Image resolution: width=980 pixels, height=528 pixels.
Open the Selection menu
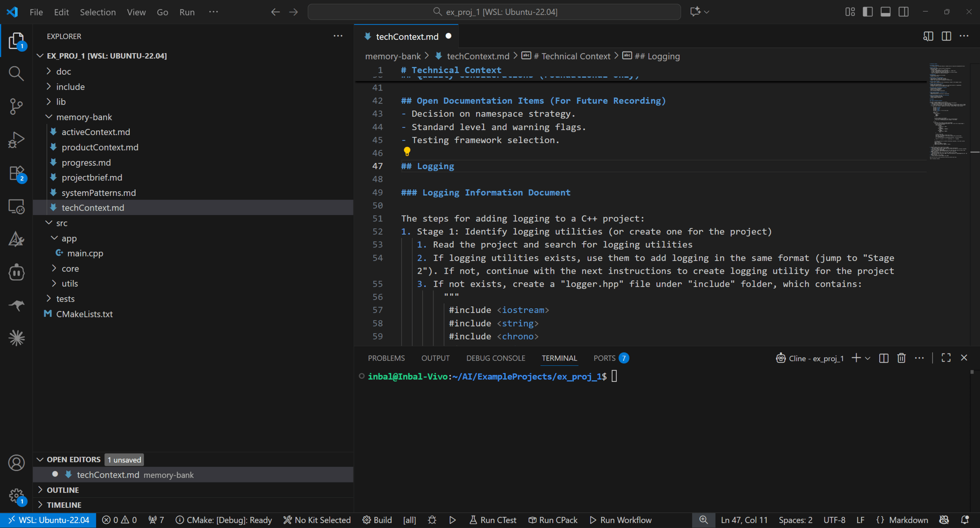coord(98,12)
